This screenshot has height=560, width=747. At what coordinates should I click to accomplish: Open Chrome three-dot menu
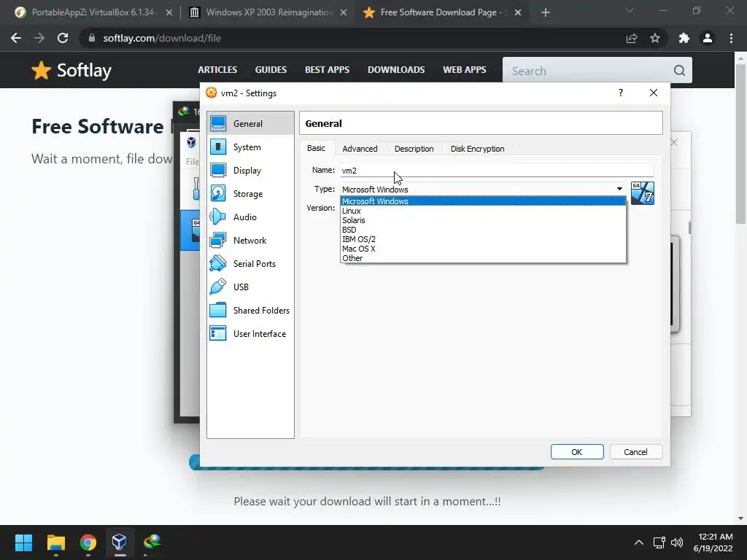[731, 38]
